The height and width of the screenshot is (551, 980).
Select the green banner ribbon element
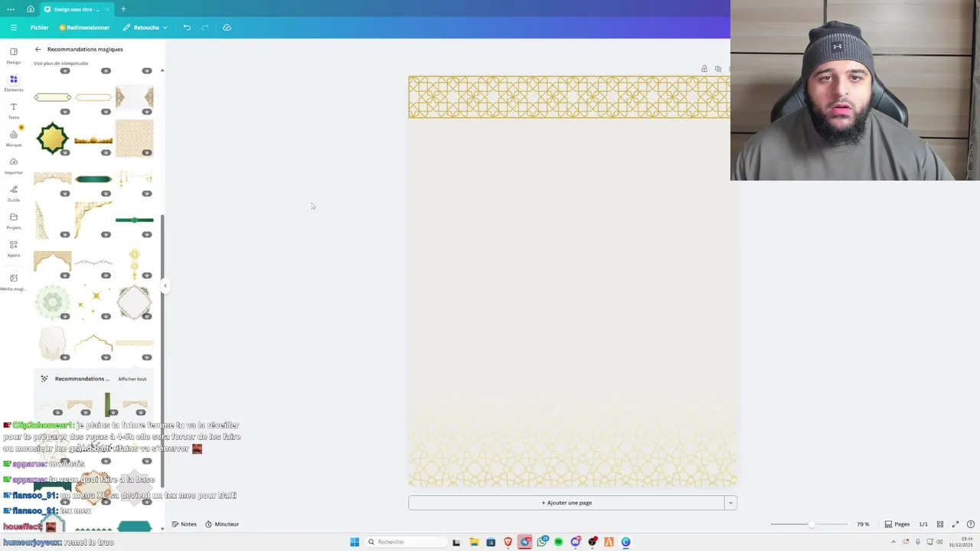(x=93, y=179)
